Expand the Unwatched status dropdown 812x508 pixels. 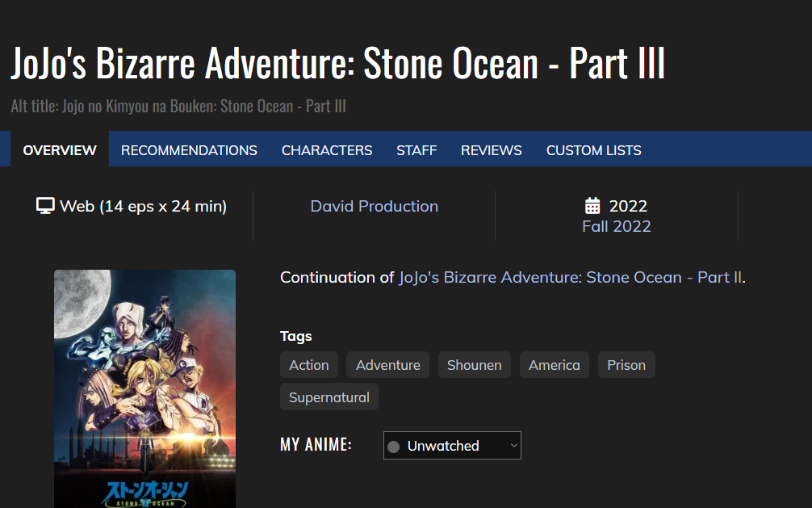pyautogui.click(x=452, y=445)
